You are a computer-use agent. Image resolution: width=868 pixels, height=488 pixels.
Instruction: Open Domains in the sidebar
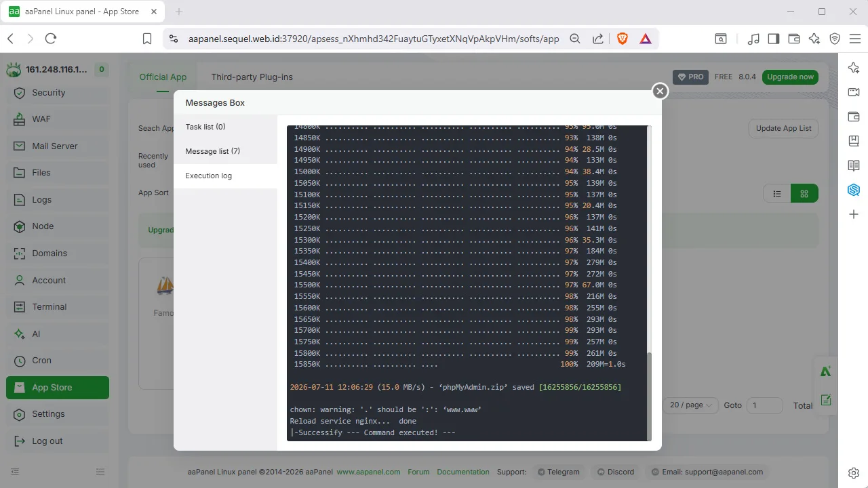coord(58,253)
